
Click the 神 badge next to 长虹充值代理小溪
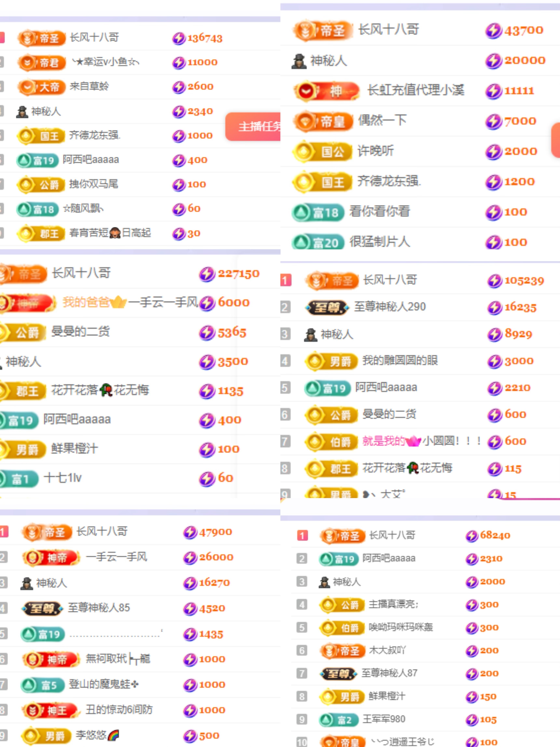327,91
